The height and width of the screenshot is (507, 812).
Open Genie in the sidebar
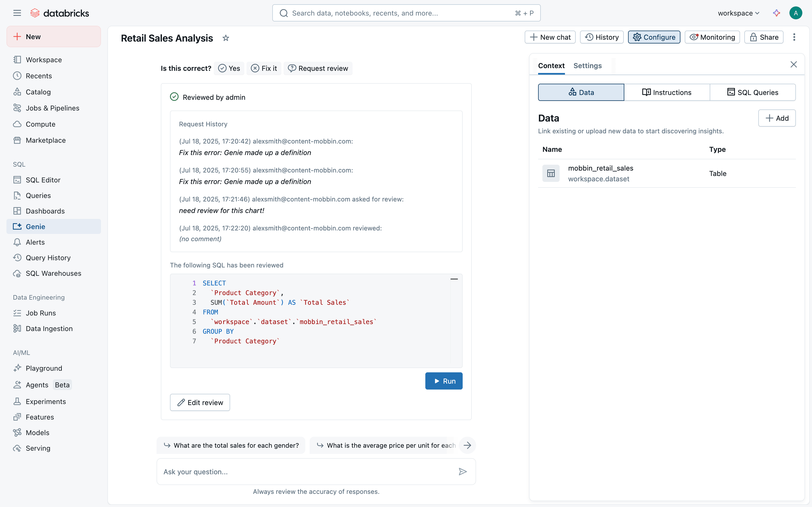click(35, 227)
